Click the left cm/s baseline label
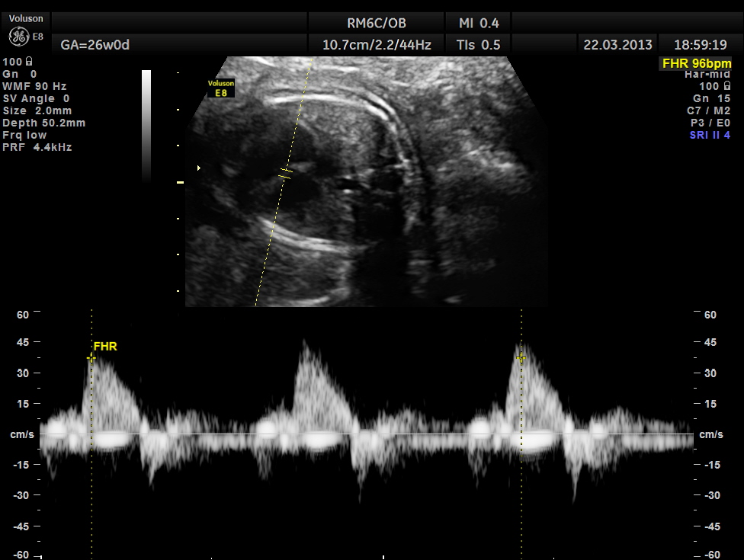The width and height of the screenshot is (744, 560). (x=21, y=434)
